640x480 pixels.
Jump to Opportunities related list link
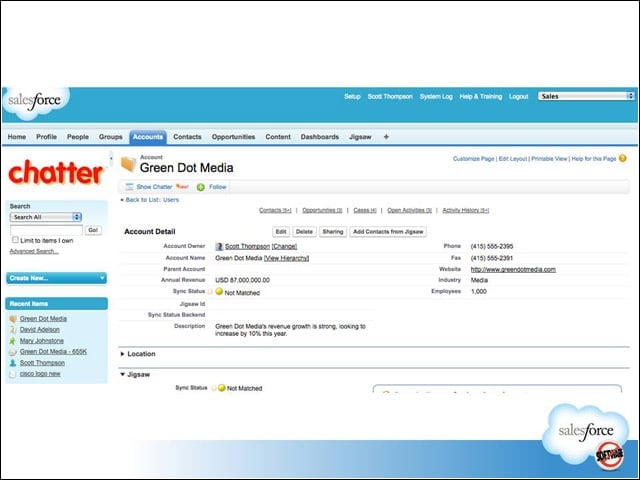[322, 210]
